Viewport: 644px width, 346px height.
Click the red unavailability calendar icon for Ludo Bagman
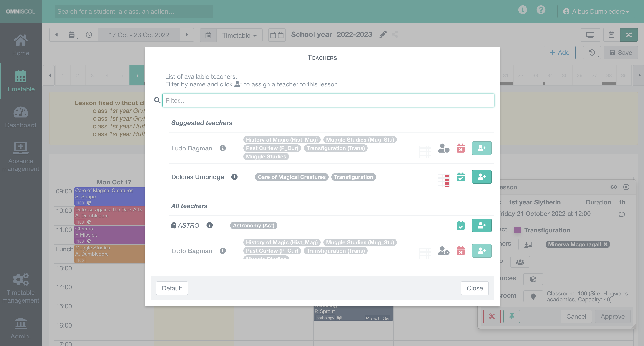tap(461, 148)
